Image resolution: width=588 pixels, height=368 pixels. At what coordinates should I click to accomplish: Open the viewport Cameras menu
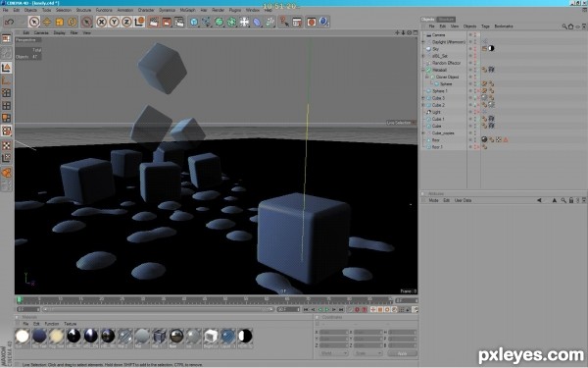coord(41,32)
